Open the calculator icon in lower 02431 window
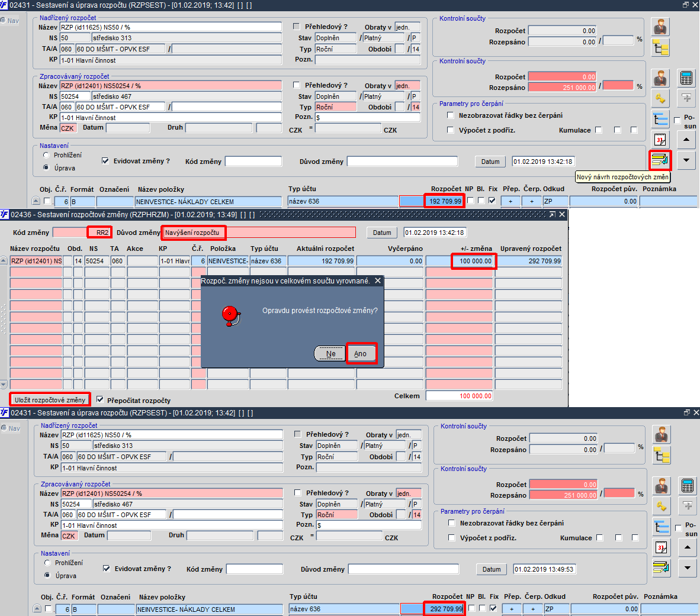 (x=688, y=486)
